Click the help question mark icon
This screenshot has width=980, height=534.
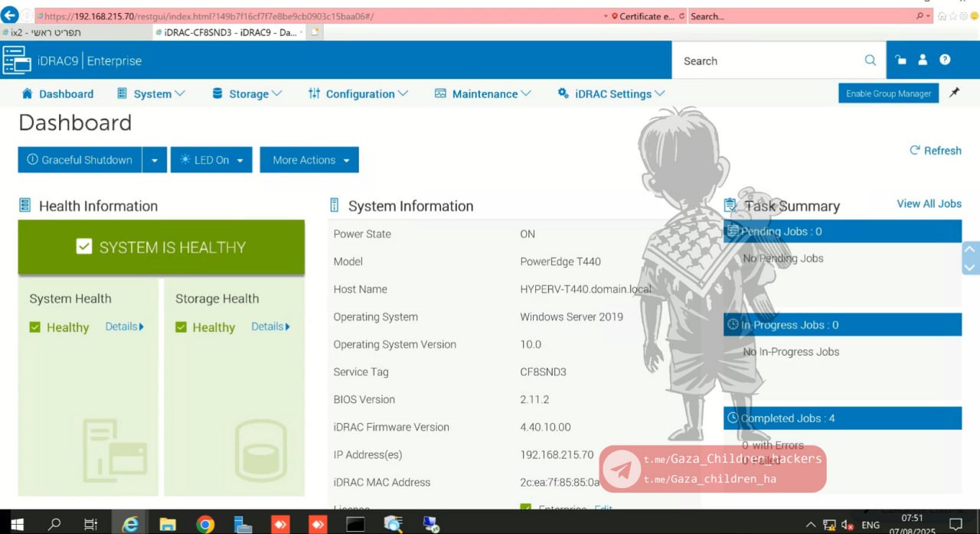tap(945, 60)
